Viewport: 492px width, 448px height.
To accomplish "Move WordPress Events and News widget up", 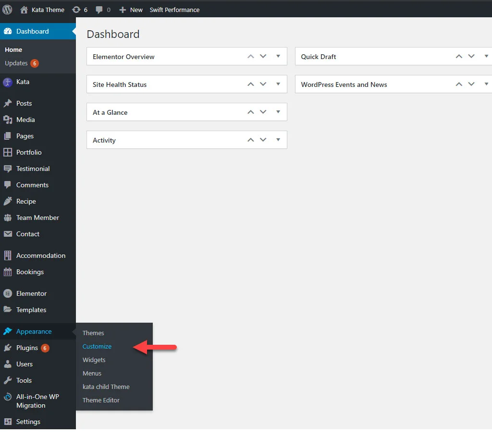I will pyautogui.click(x=459, y=84).
